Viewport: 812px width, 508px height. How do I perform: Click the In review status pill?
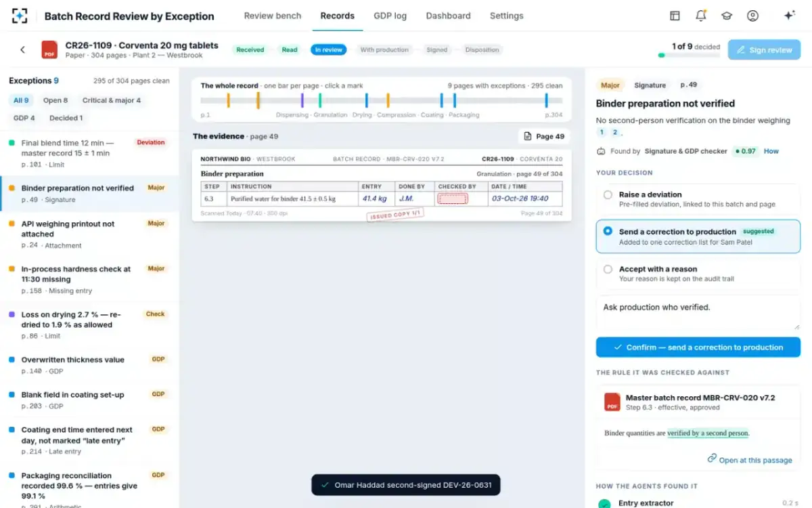click(x=329, y=49)
